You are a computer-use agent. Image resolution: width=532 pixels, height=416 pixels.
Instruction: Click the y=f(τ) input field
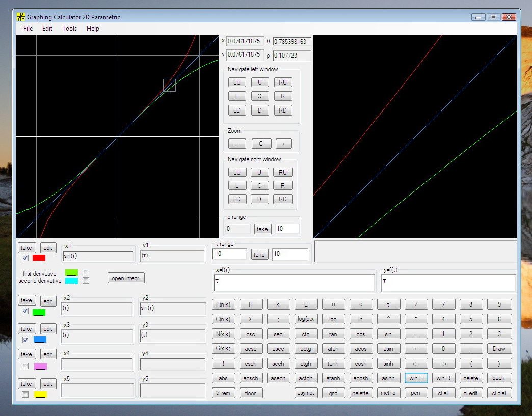[448, 283]
